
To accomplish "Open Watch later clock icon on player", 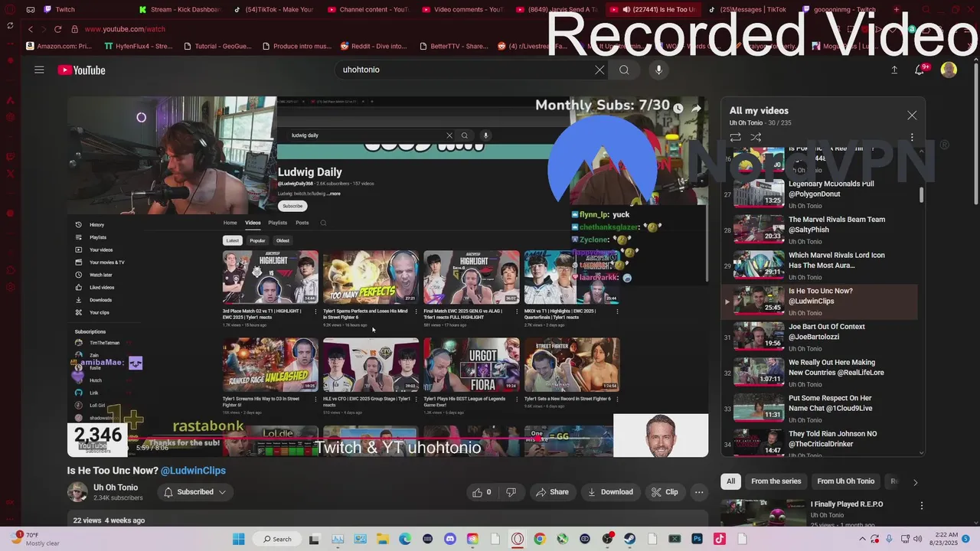I will coord(678,109).
